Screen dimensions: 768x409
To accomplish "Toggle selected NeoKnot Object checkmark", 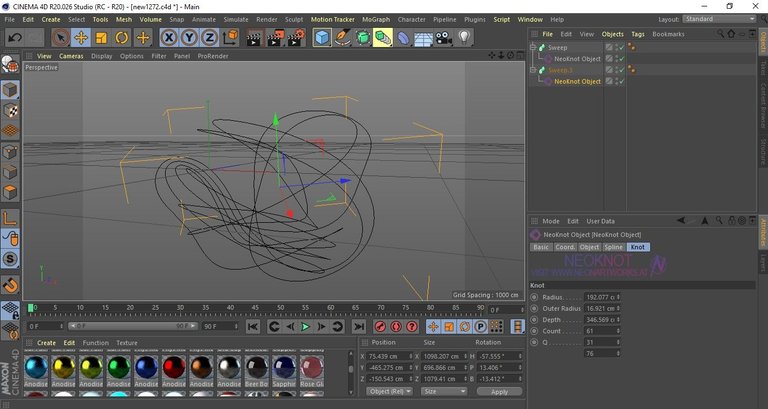I will (x=622, y=81).
